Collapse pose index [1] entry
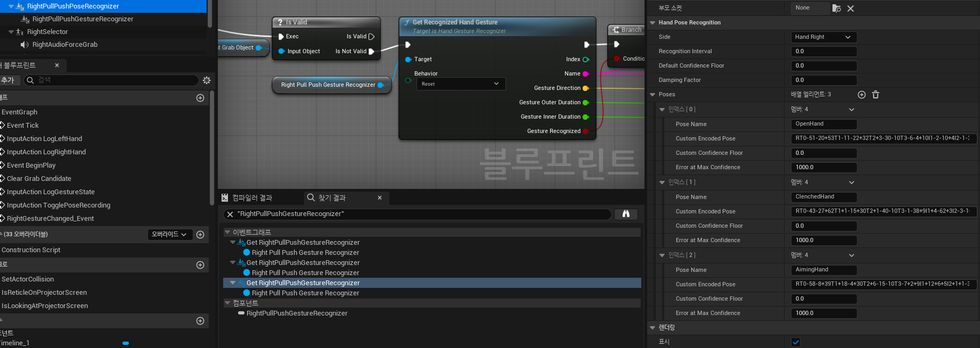The image size is (980, 348). coord(662,183)
